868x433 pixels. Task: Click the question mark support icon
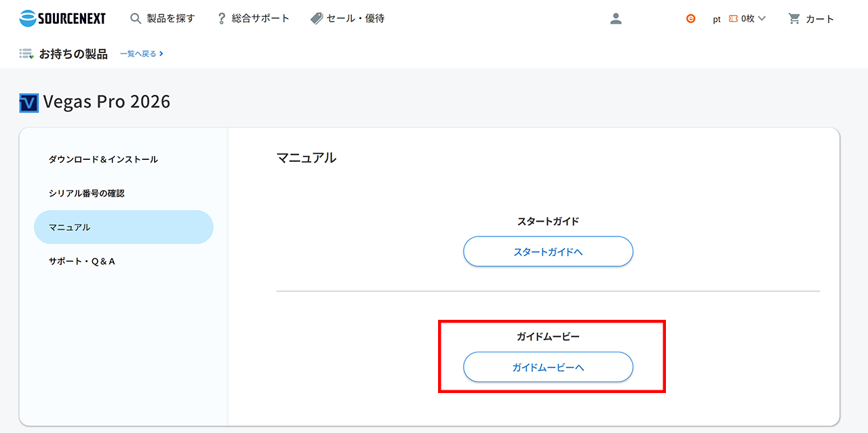tap(221, 19)
